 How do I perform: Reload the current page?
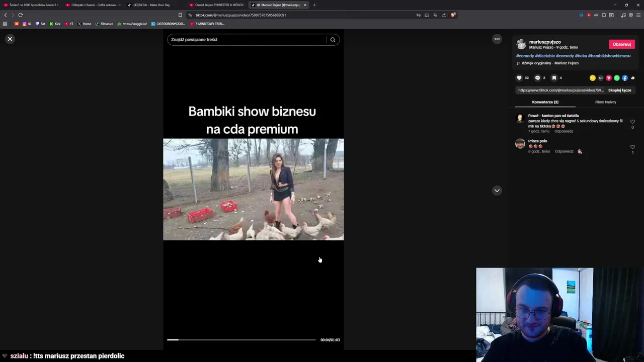coord(21,15)
